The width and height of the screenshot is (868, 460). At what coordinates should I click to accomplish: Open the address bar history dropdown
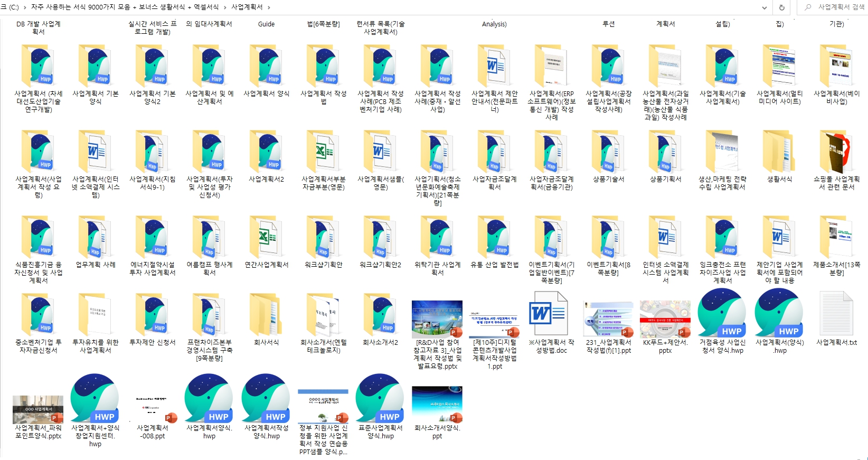764,7
